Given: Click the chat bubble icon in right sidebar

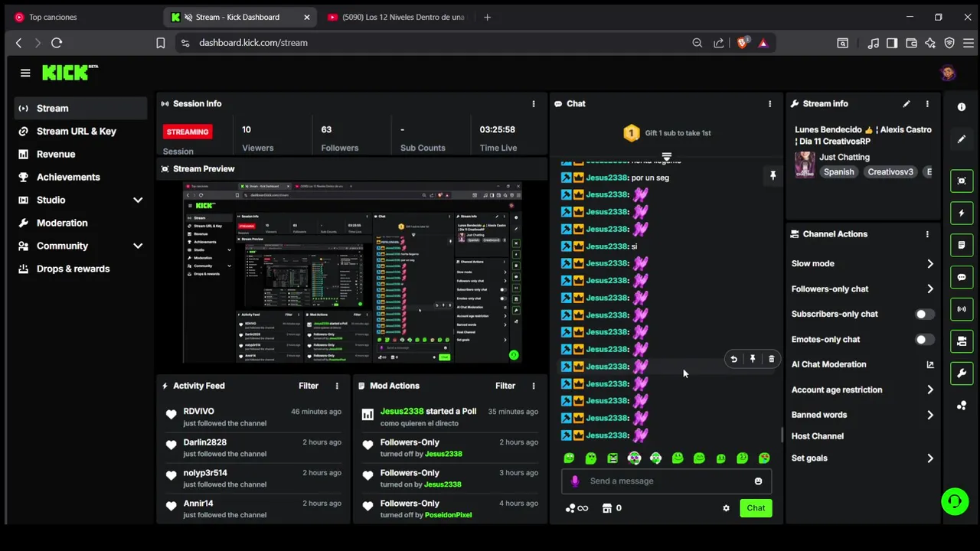Looking at the screenshot, I should coord(962,277).
